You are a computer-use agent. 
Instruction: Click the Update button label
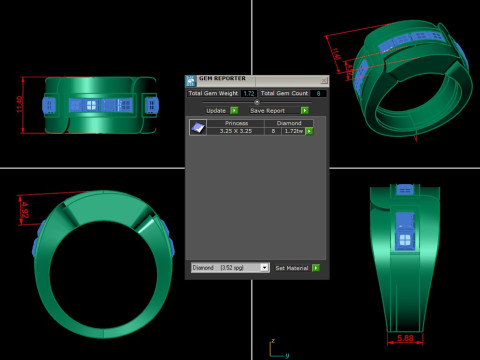click(216, 111)
